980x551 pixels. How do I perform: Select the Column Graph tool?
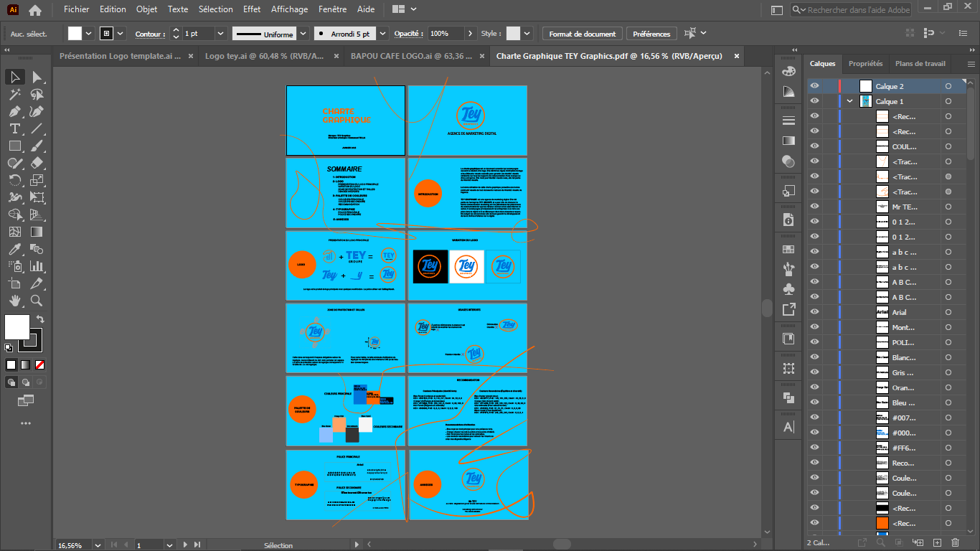[37, 266]
